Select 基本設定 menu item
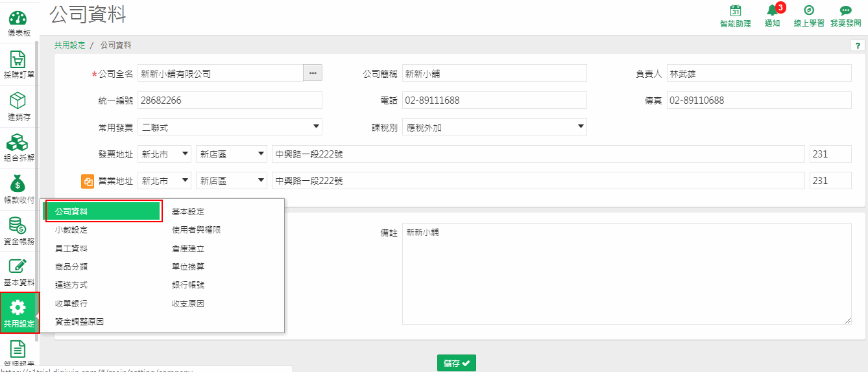The height and width of the screenshot is (372, 868). click(x=188, y=212)
